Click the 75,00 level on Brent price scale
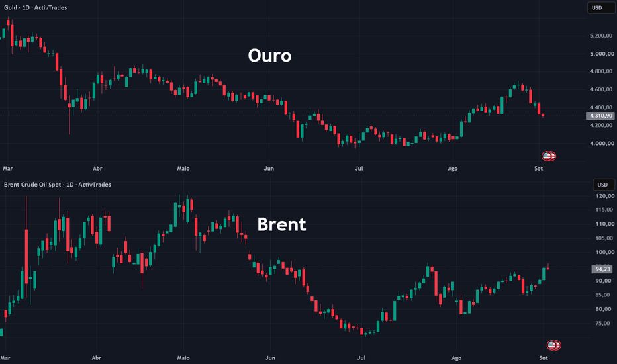This screenshot has height=364, width=617. point(603,324)
